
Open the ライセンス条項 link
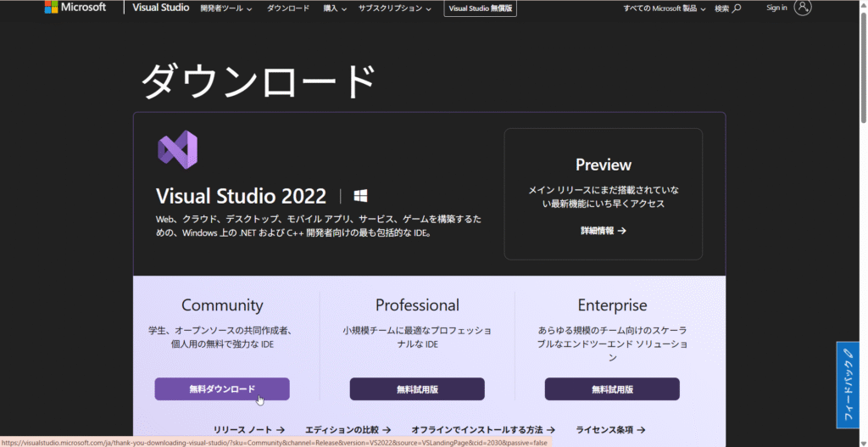click(610, 429)
